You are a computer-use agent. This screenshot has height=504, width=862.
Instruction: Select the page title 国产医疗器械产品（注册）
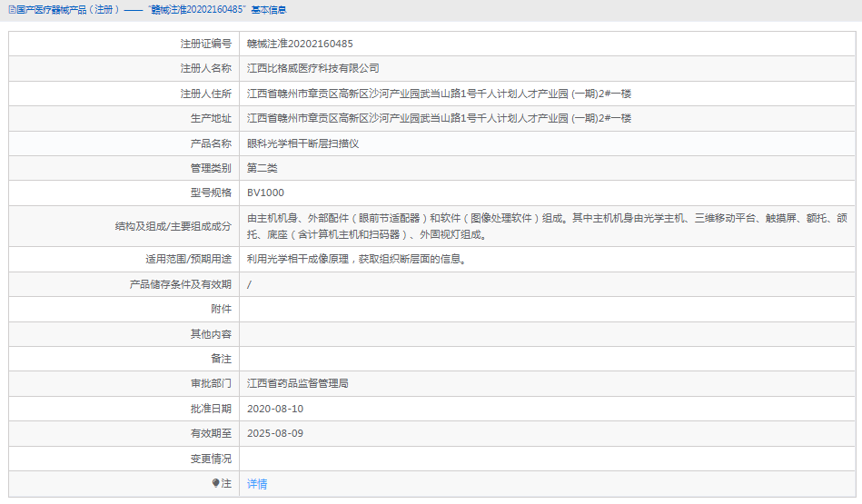[x=67, y=10]
